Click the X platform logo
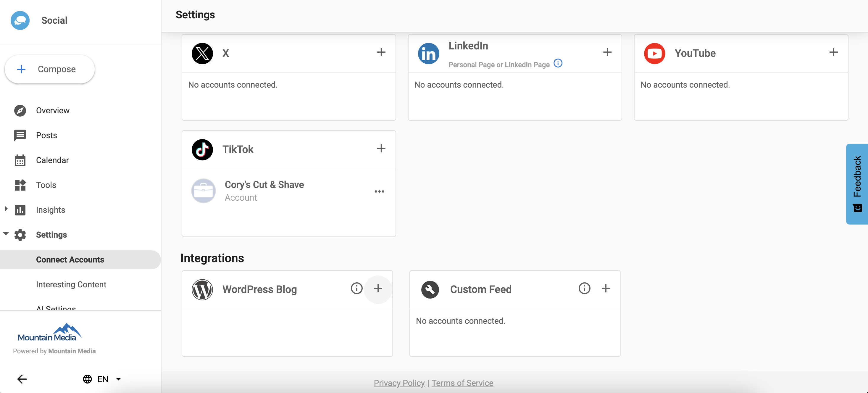The image size is (868, 393). [202, 53]
